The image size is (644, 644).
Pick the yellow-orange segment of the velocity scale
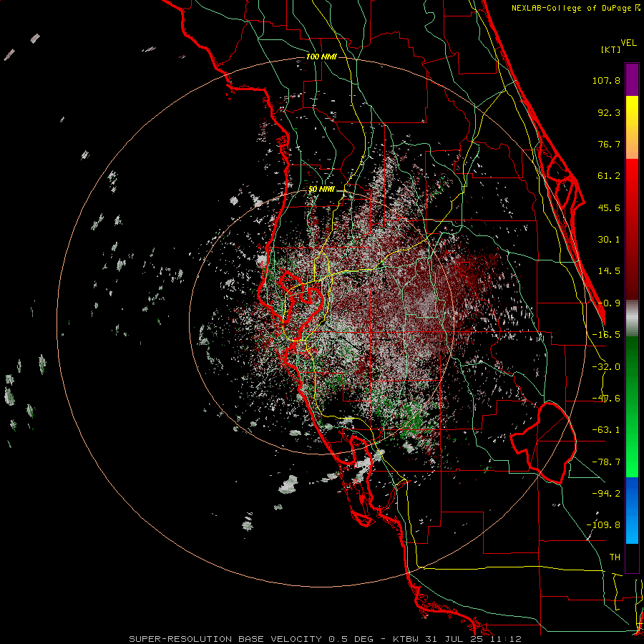pos(632,127)
